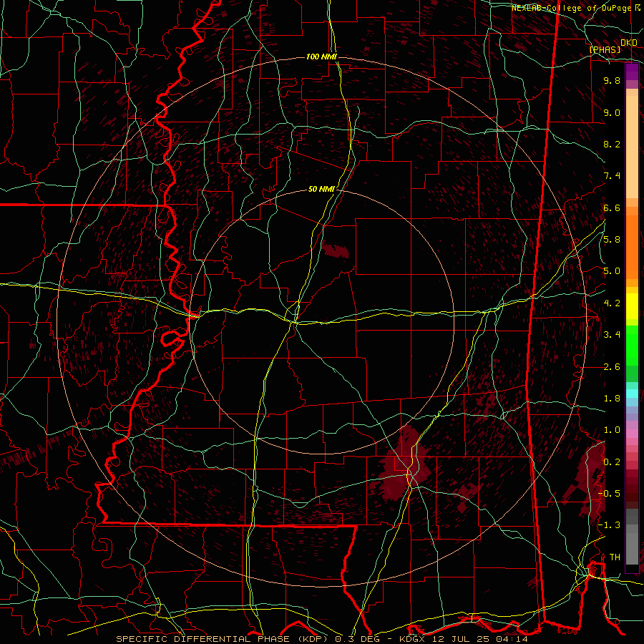Image resolution: width=644 pixels, height=644 pixels.
Task: Click the TH threshold legend label
Action: 615,557
